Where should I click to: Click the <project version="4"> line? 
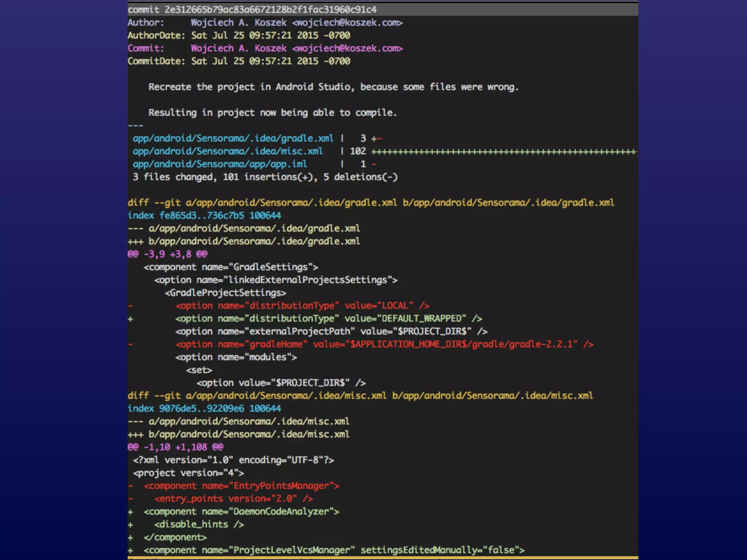click(x=189, y=473)
